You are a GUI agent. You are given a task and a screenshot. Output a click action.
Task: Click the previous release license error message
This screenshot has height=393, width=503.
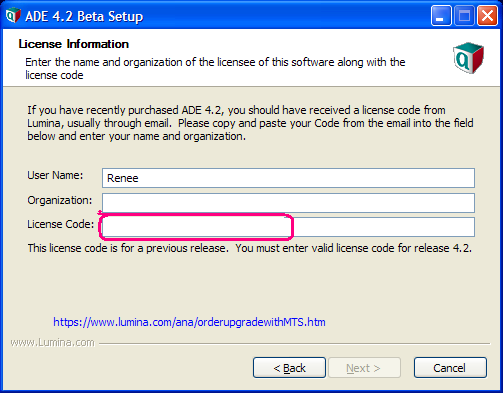(x=250, y=248)
